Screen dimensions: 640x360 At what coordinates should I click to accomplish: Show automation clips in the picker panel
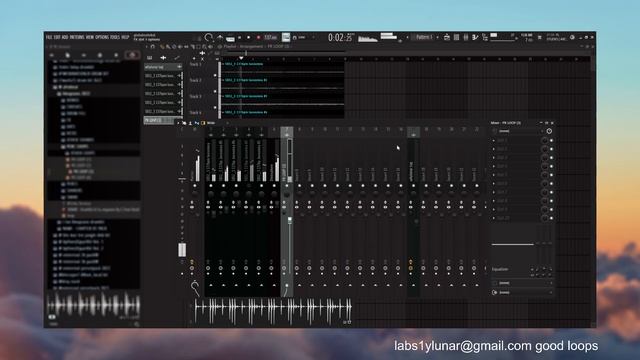click(x=176, y=58)
